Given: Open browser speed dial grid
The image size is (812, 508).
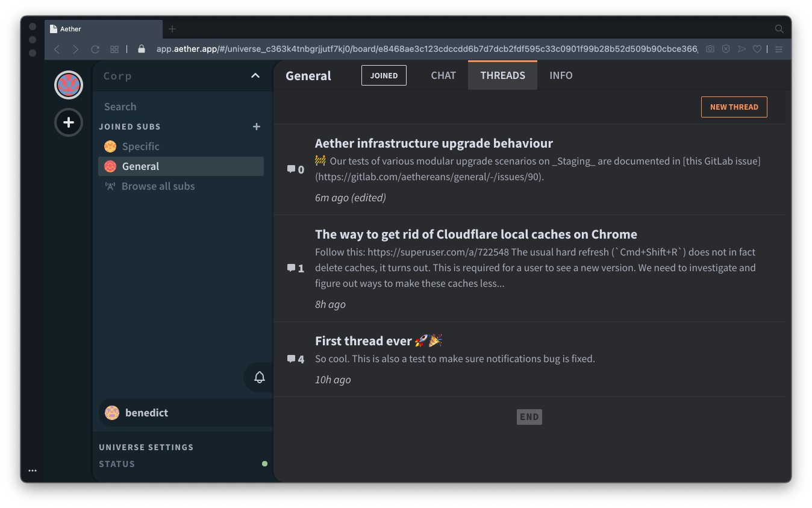Looking at the screenshot, I should coord(114,49).
